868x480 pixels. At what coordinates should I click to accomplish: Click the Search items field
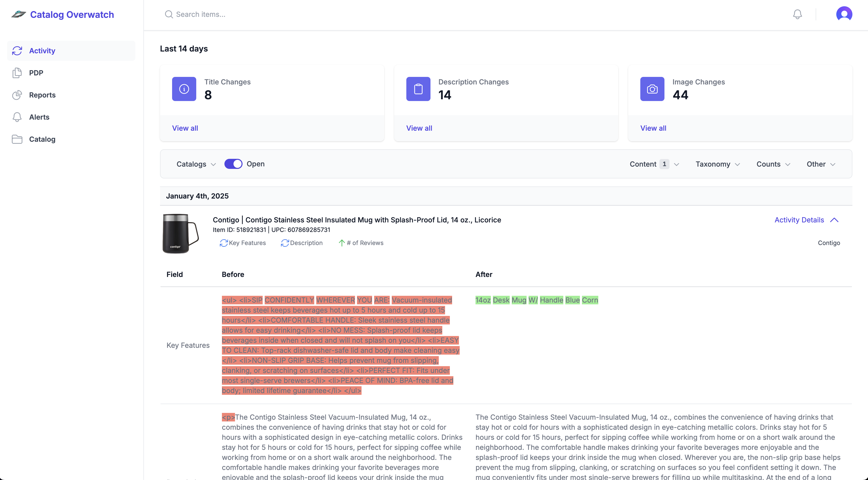(201, 15)
